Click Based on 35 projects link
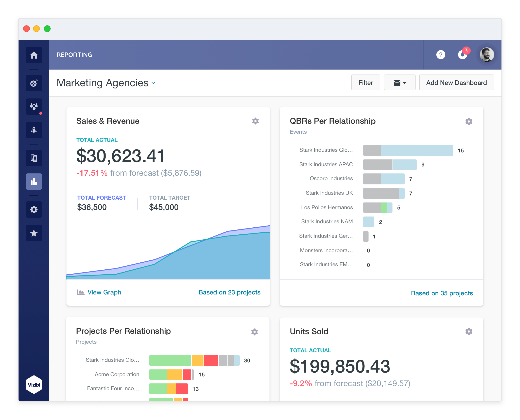Viewport: 520px width, 420px height. point(442,293)
